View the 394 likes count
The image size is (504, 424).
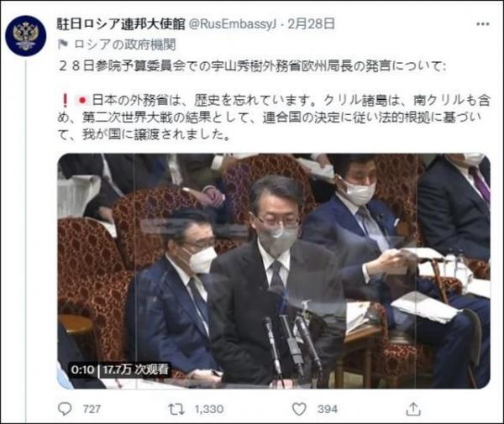(x=328, y=409)
